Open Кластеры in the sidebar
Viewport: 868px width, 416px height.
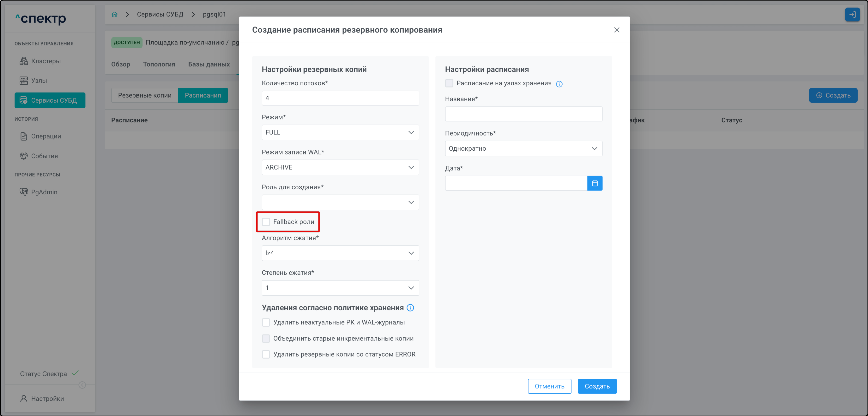point(46,61)
